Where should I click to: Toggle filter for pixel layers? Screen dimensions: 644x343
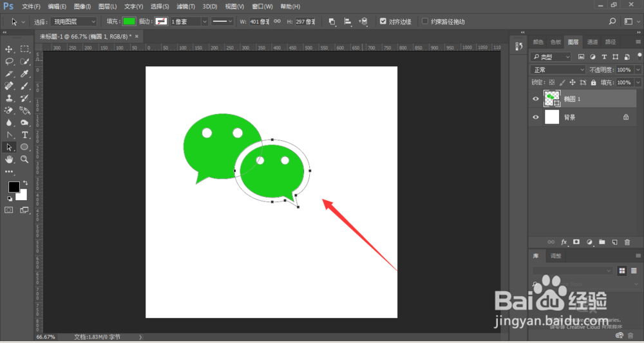click(x=581, y=57)
